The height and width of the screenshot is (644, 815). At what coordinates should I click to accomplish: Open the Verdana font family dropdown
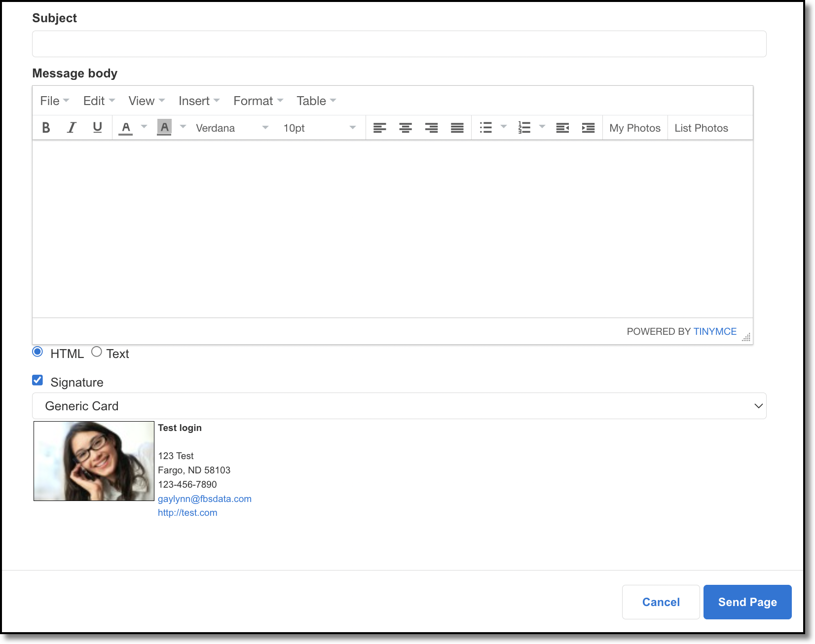pyautogui.click(x=232, y=128)
